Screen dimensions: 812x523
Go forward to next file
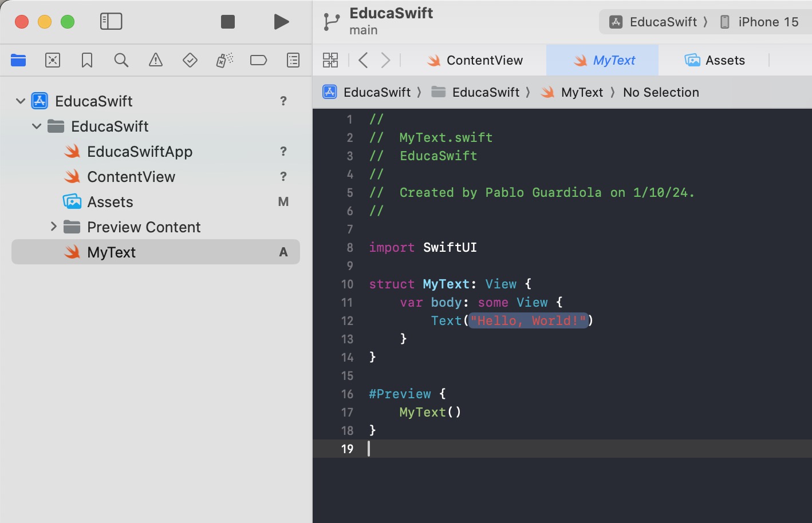click(386, 60)
